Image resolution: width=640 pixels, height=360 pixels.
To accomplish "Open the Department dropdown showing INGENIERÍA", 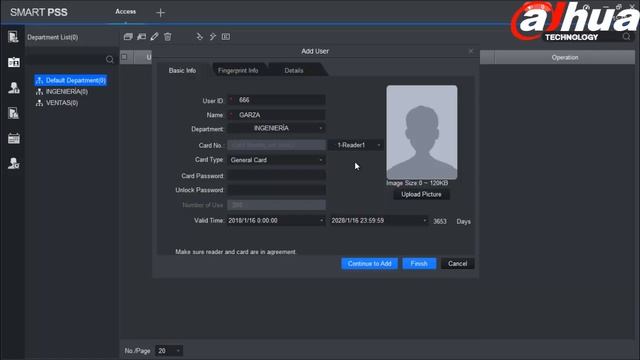I will (x=276, y=128).
